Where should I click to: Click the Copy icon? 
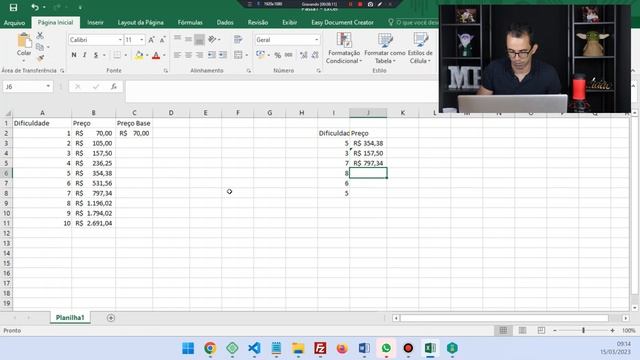(x=40, y=47)
